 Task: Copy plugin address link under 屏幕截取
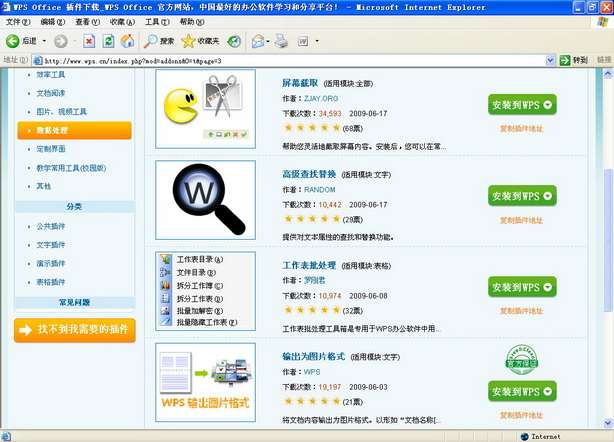521,128
